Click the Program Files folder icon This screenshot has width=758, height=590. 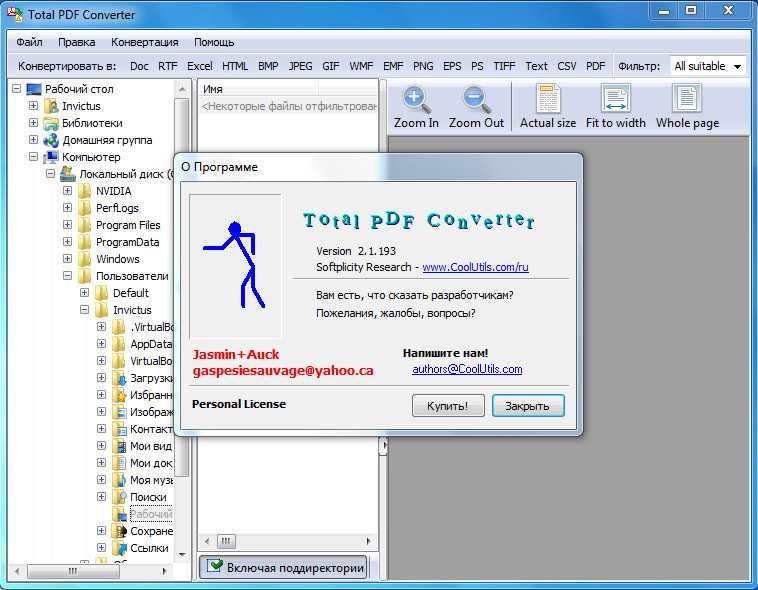85,225
